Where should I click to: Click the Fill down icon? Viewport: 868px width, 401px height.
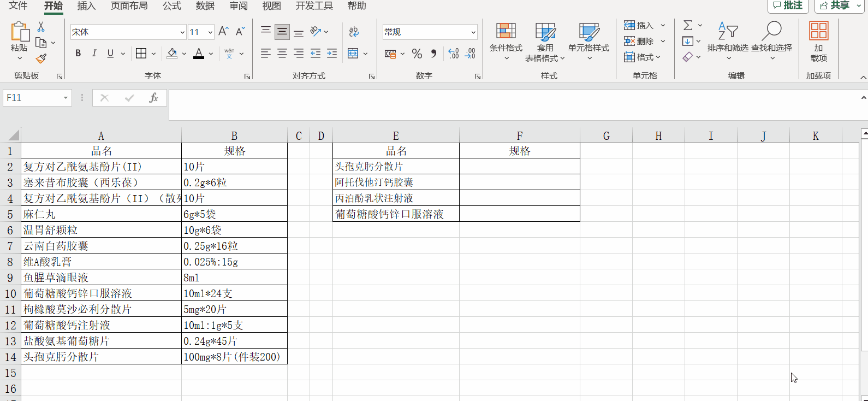(x=688, y=41)
